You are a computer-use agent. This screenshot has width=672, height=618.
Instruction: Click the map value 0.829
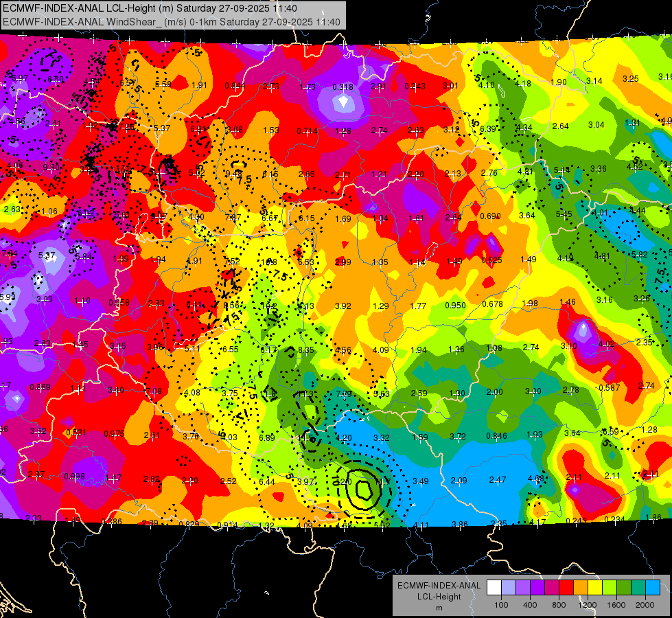pos(189,524)
